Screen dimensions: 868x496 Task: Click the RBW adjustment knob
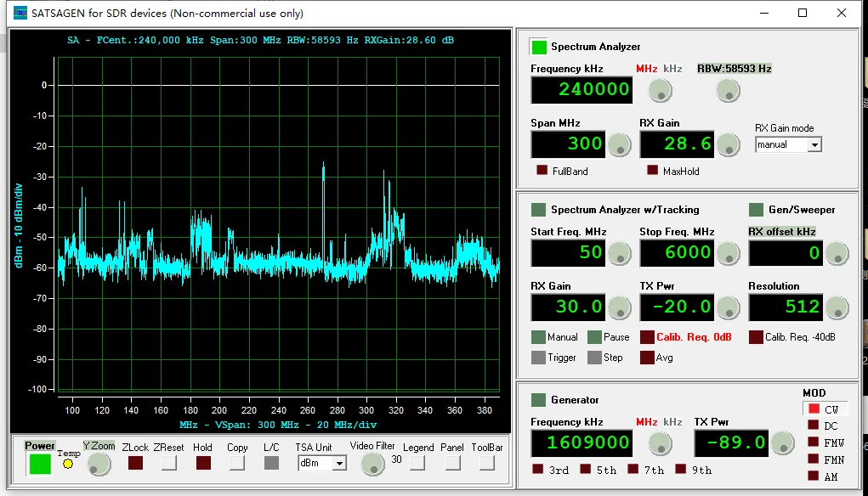(x=728, y=90)
